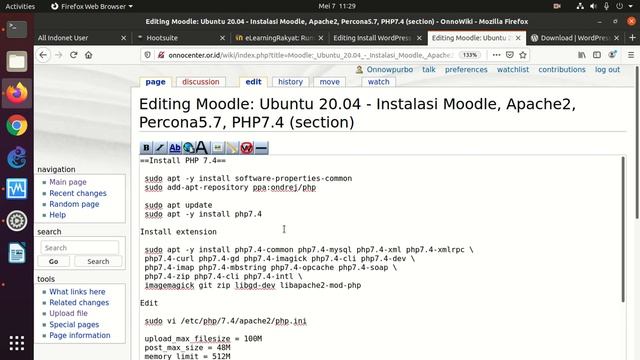Open system monitor app in dock
Screen dimensions: 640x360
coord(17,189)
